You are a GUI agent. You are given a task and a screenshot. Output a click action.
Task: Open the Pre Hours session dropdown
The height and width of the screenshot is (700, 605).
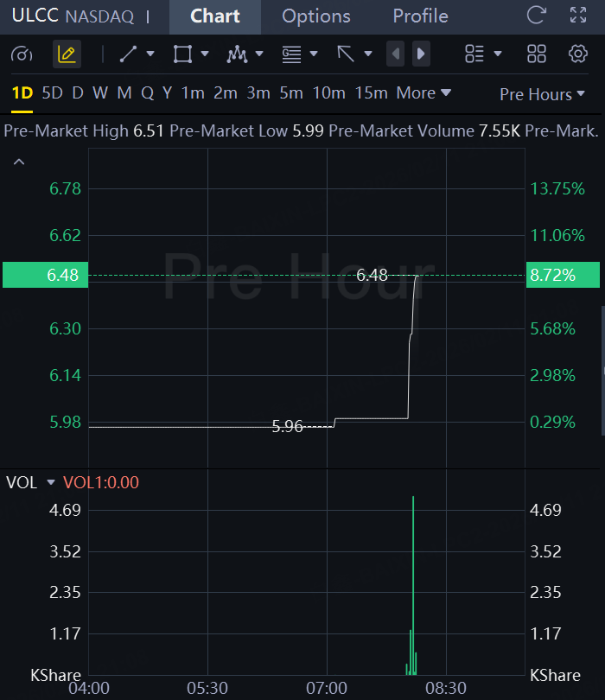[542, 94]
